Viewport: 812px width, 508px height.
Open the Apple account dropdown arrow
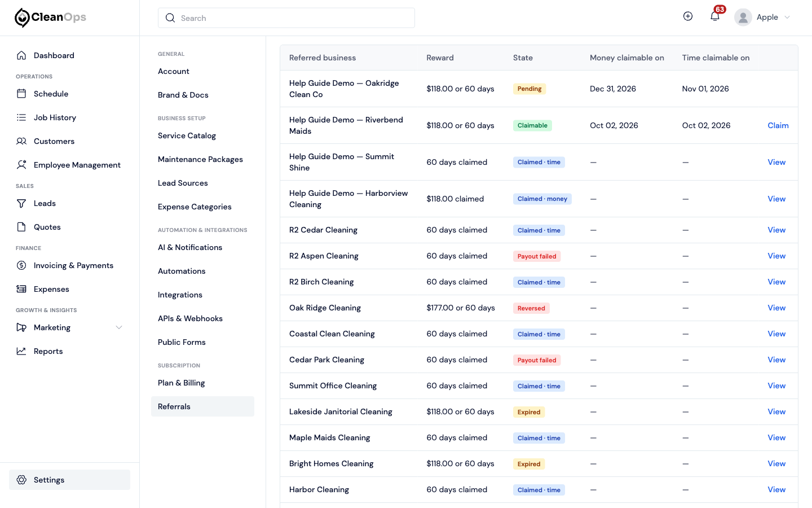pos(787,17)
